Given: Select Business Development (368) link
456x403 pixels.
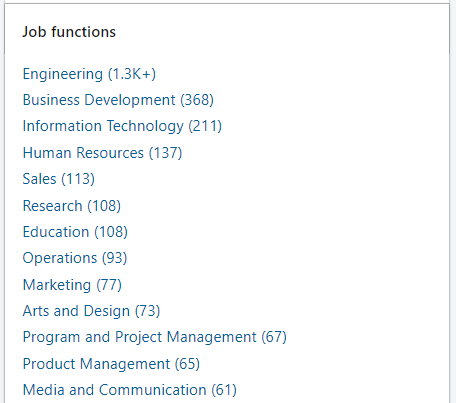Looking at the screenshot, I should pyautogui.click(x=118, y=100).
